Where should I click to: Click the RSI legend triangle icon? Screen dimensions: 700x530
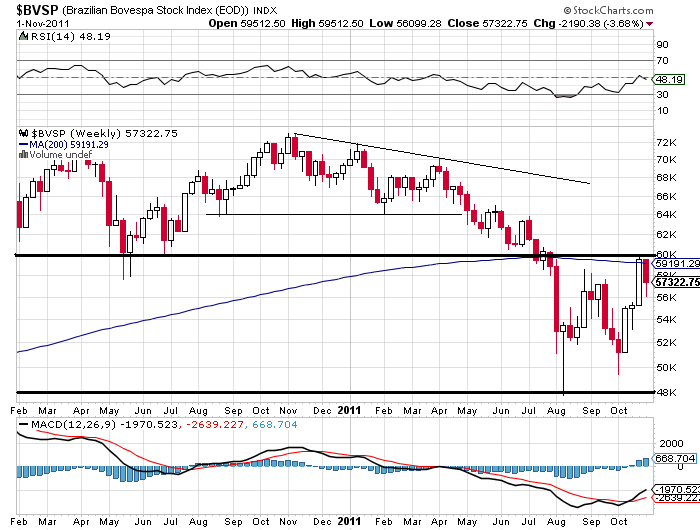24,36
